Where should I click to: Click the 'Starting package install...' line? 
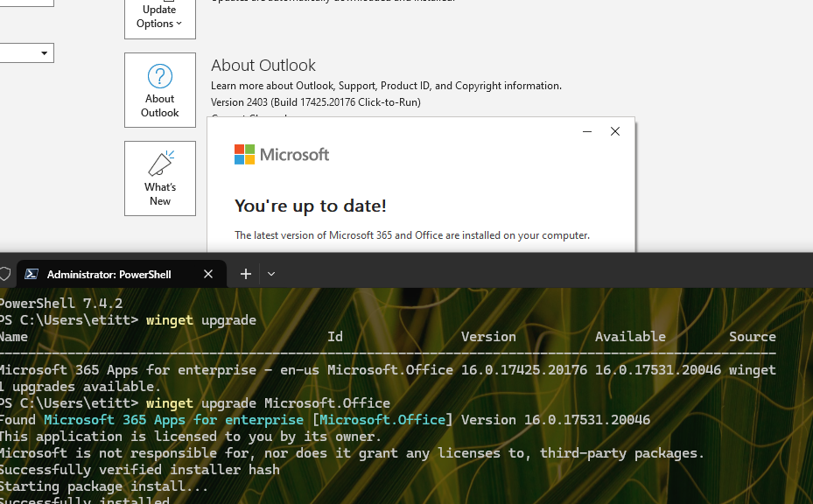click(x=104, y=486)
